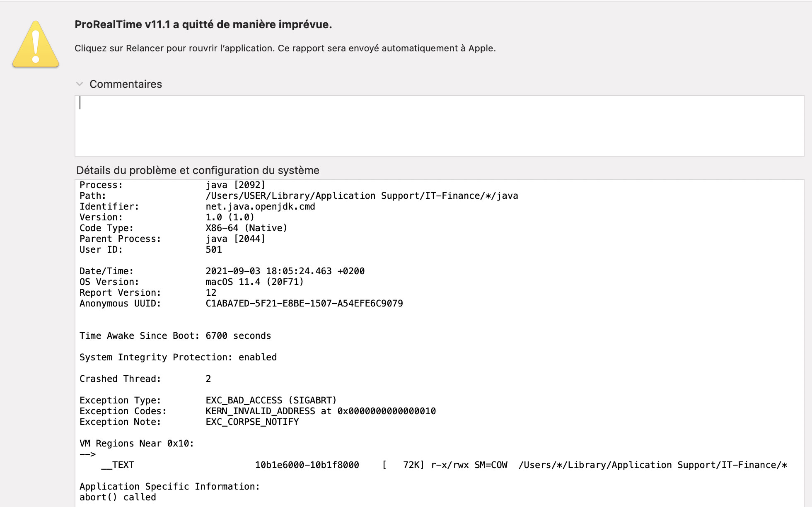The width and height of the screenshot is (812, 507).
Task: Click the 'Détails du problème' section heading
Action: 198,170
